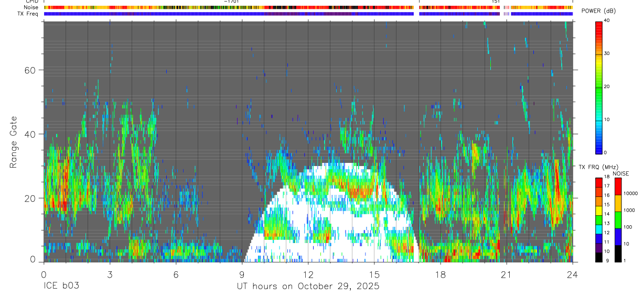Select hour 24 on the UT time axis
644x297 pixels.
(x=572, y=274)
